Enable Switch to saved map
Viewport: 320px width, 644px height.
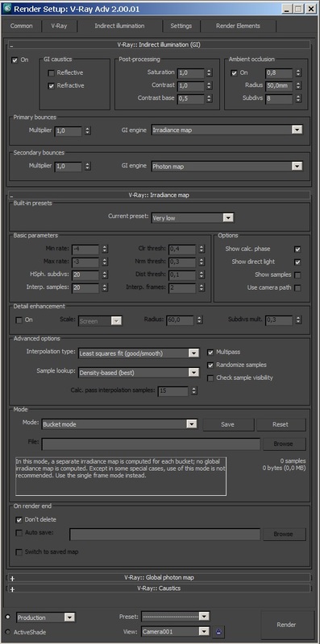[x=19, y=552]
